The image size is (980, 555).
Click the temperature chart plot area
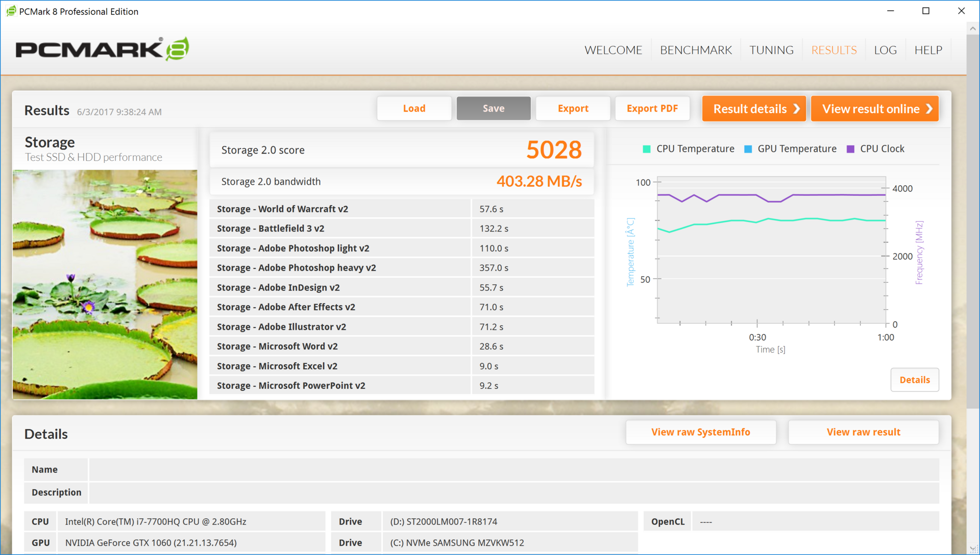[x=771, y=250]
